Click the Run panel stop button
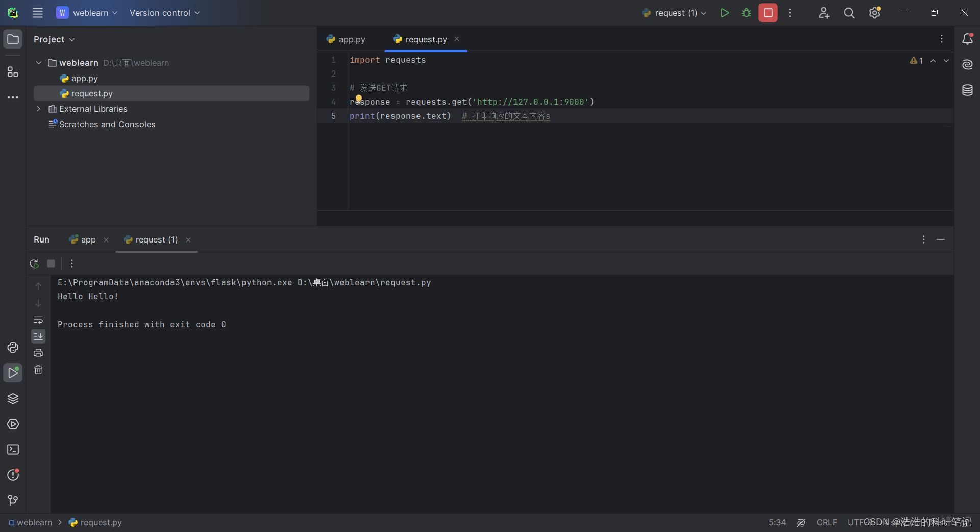 click(x=51, y=263)
